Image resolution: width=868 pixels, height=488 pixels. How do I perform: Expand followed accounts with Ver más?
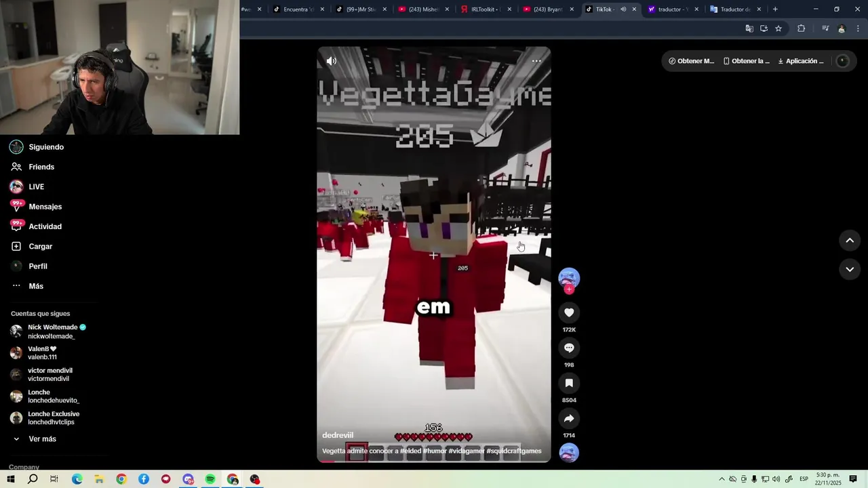coord(42,439)
